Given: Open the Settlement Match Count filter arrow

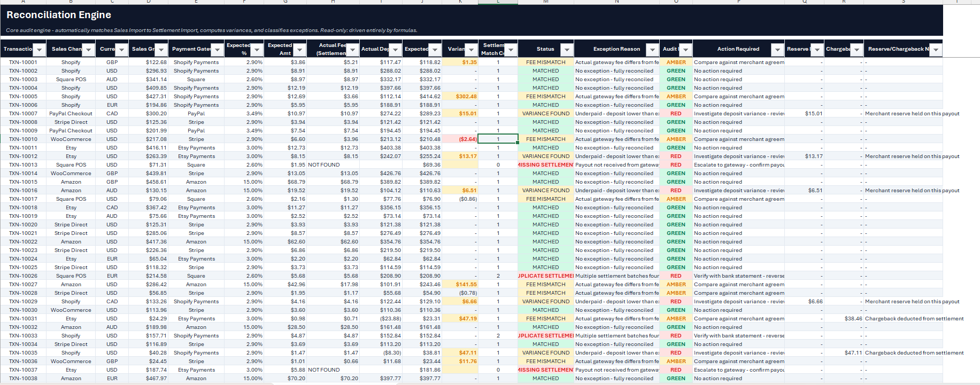Looking at the screenshot, I should (x=511, y=50).
